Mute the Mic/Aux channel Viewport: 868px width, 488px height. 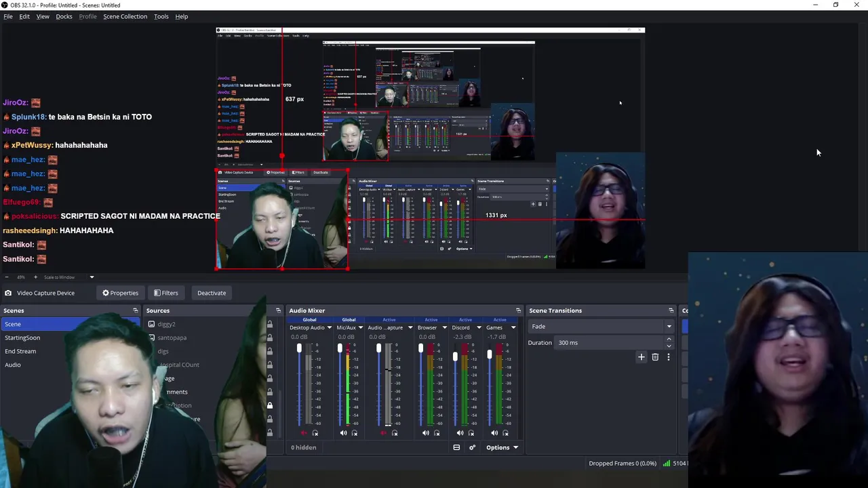(343, 433)
